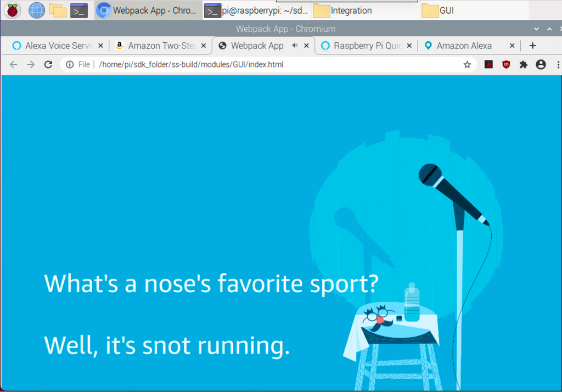Open the window menu chevron in the title bar
Image resolution: width=562 pixels, height=392 pixels.
(536, 29)
